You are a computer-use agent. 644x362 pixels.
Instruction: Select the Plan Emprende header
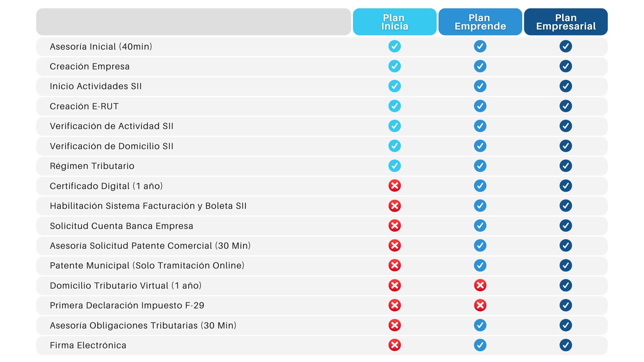(x=480, y=22)
